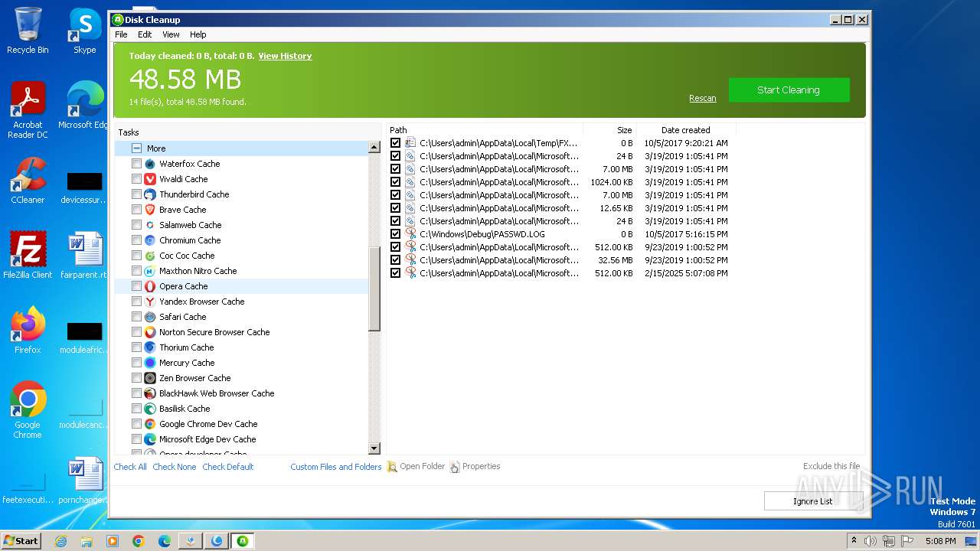
Task: Click the Chromium Cache icon
Action: pyautogui.click(x=150, y=240)
